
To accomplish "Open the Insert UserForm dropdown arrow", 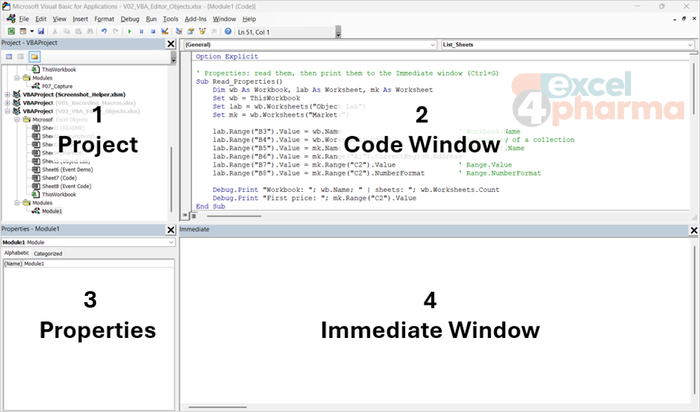I will 32,31.
